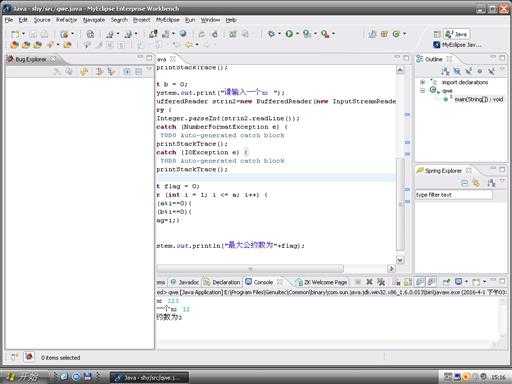
Task: Select the Java perspective button
Action: tap(457, 34)
